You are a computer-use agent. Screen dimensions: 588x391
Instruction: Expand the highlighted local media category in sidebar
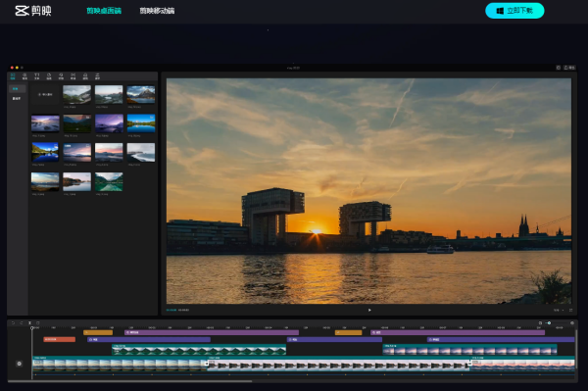point(17,89)
